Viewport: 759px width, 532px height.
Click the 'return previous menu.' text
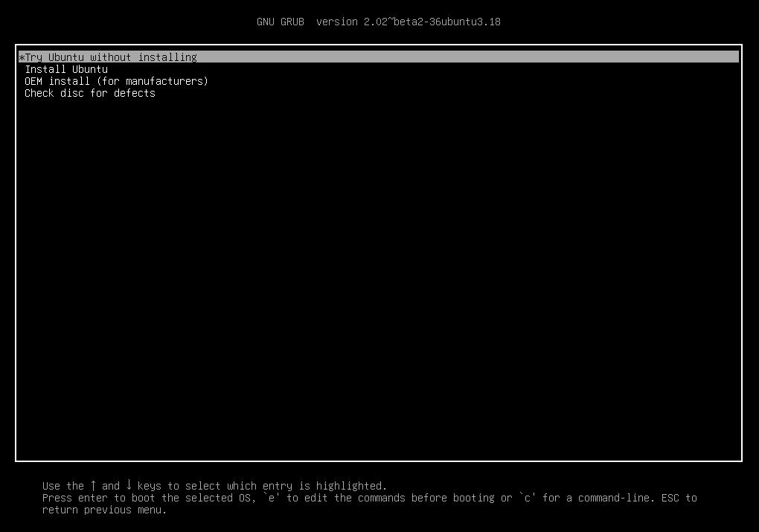[104, 510]
